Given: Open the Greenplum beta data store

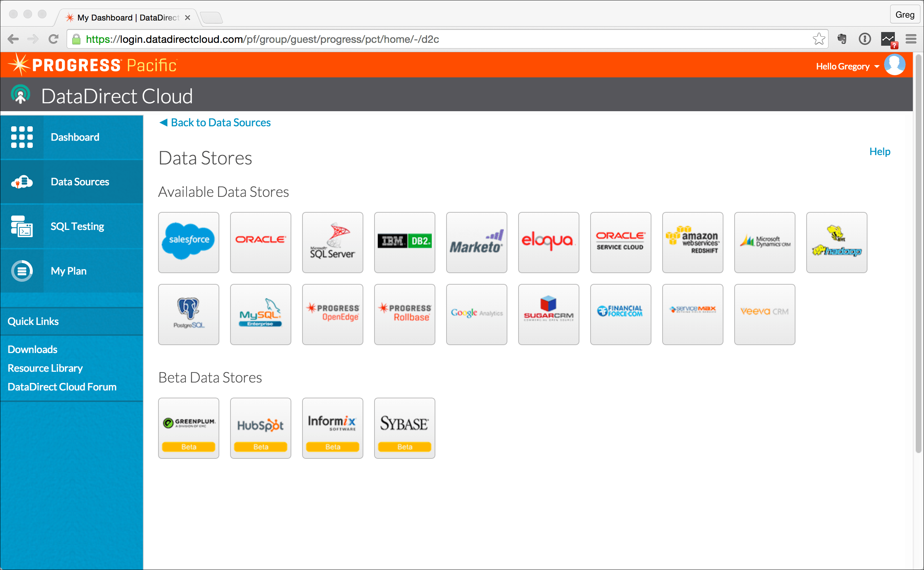Looking at the screenshot, I should [x=189, y=428].
